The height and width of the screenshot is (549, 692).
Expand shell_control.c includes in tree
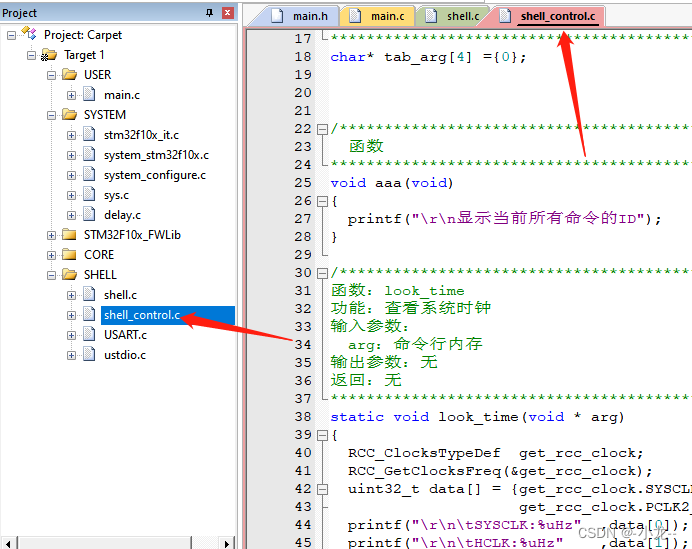point(71,315)
